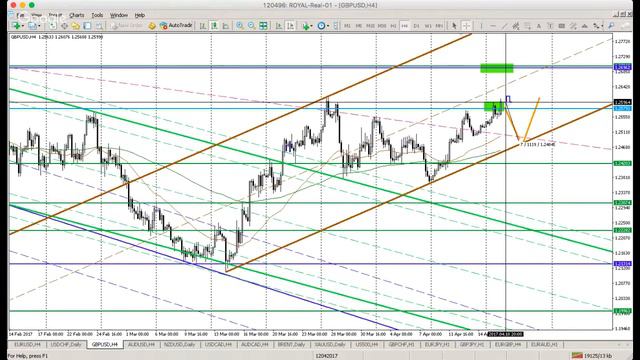This screenshot has height=360, width=640.
Task: Click the blue 1.2514 price label on axis
Action: (x=623, y=264)
